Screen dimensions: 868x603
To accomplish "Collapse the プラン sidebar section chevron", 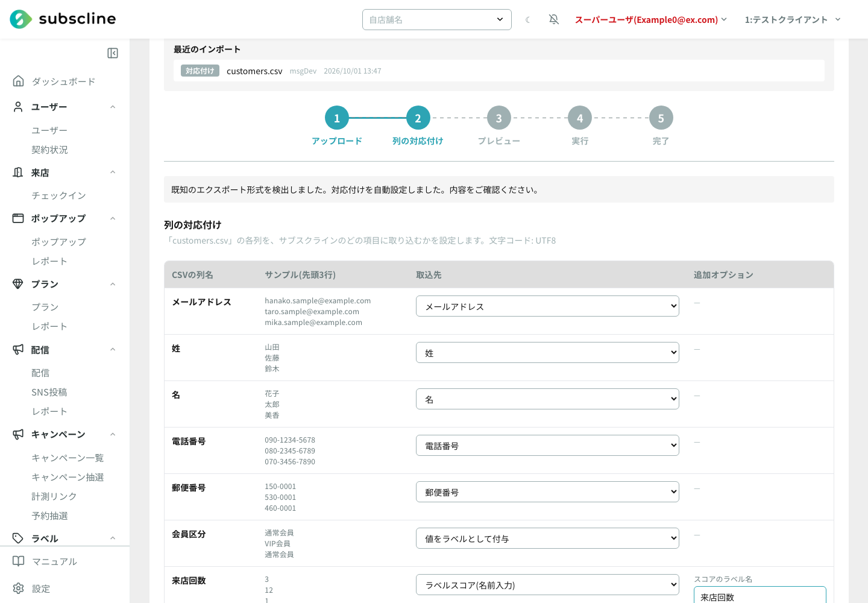I will coord(113,284).
